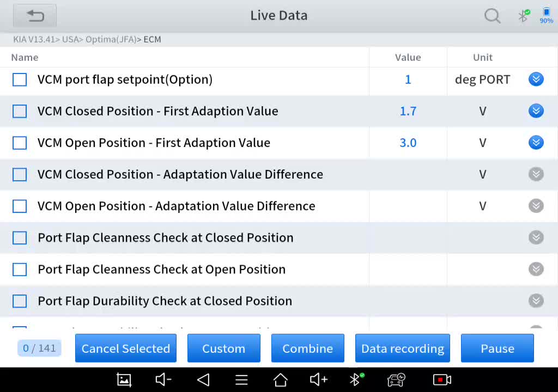Viewport: 558px width, 392px height.
Task: Open the screenshot gallery icon in navigation bar
Action: 124,380
